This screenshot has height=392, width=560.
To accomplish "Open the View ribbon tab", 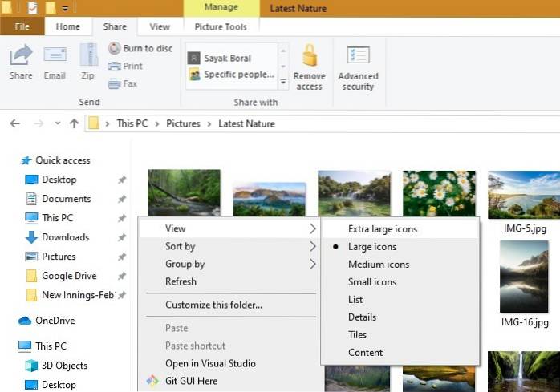I will pyautogui.click(x=160, y=26).
